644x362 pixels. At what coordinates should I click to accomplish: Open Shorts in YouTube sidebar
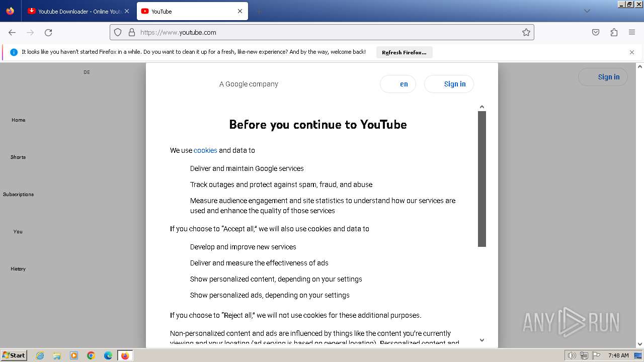pos(18,157)
